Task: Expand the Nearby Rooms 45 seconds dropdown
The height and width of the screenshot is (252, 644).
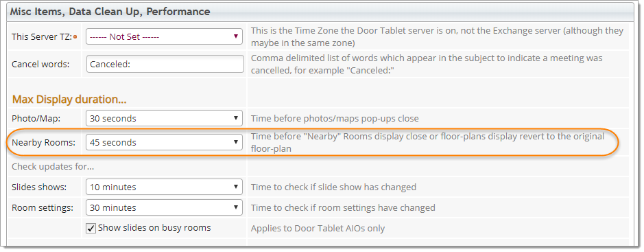Action: click(164, 142)
